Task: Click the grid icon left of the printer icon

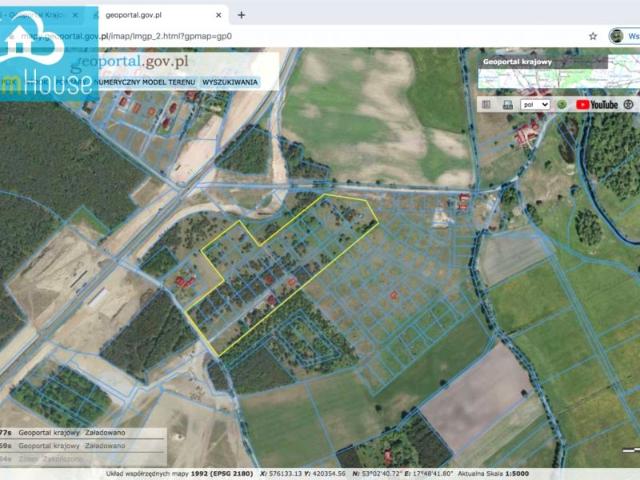Action: coord(486,104)
